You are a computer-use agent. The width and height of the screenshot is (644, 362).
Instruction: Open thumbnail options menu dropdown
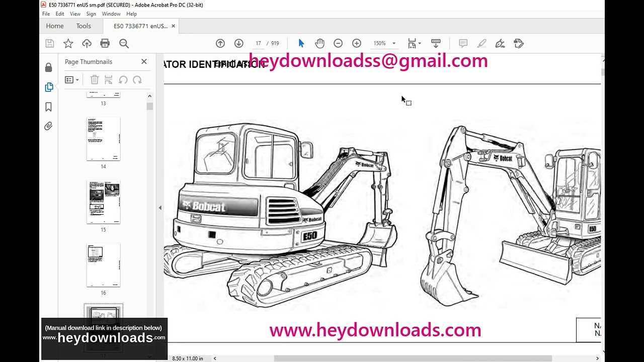tap(72, 79)
